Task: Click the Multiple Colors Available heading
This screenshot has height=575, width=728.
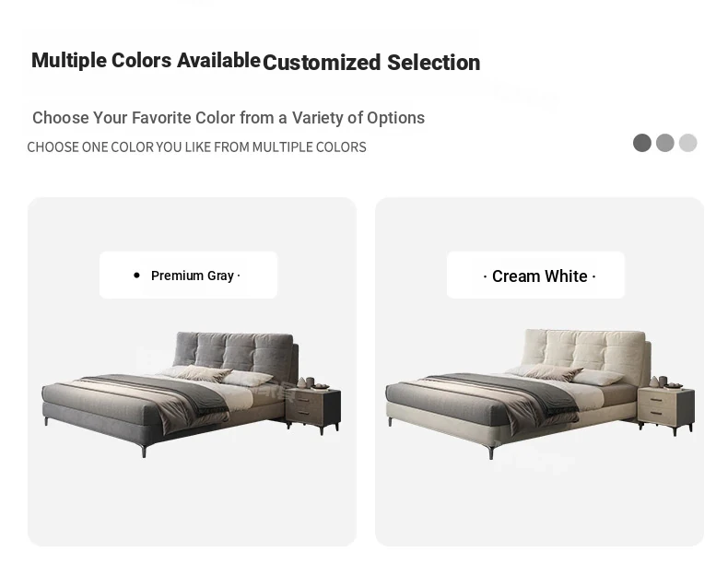Action: tap(146, 60)
